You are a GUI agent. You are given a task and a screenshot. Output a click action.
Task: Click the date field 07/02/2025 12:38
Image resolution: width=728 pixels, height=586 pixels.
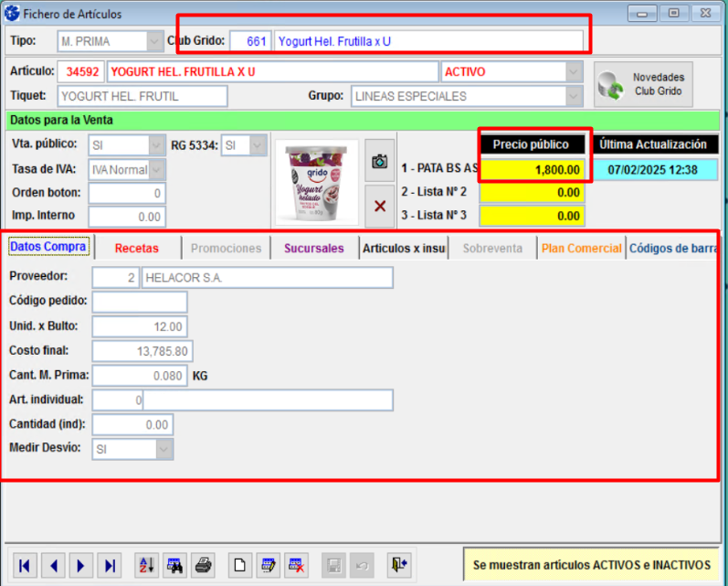pyautogui.click(x=653, y=170)
